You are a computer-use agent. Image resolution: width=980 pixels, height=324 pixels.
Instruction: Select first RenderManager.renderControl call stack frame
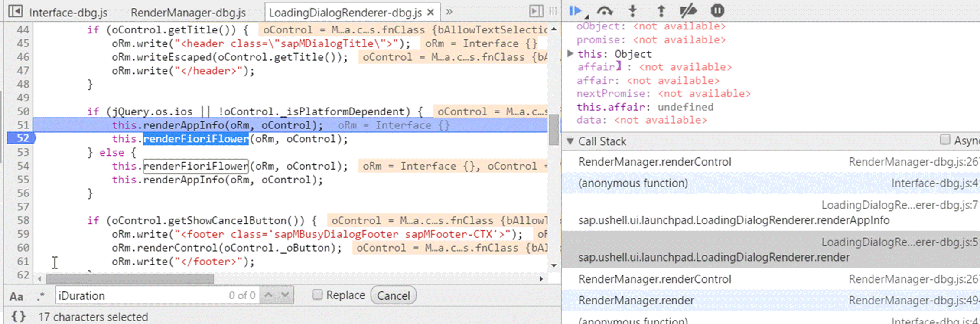click(x=771, y=162)
